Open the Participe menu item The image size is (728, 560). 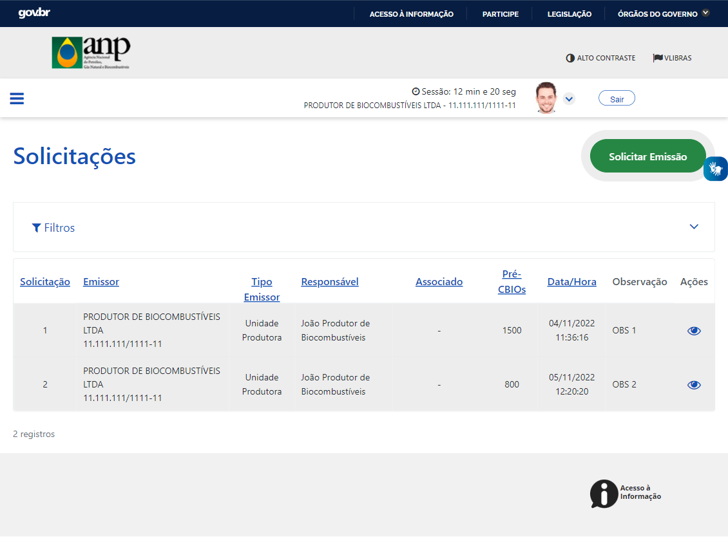[500, 14]
